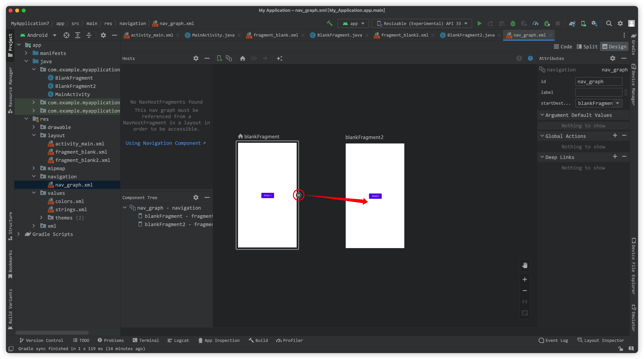Open the Event Log
644x359 pixels.
(553, 340)
